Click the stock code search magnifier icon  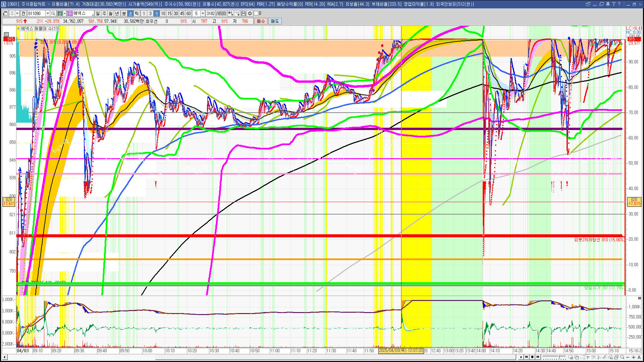53,13
